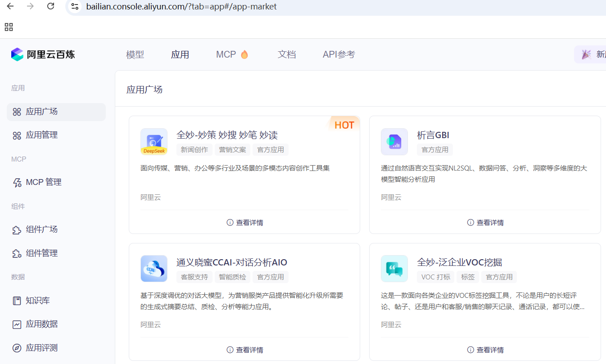Click the 智能质检 tag
606x364 pixels.
[x=232, y=277]
